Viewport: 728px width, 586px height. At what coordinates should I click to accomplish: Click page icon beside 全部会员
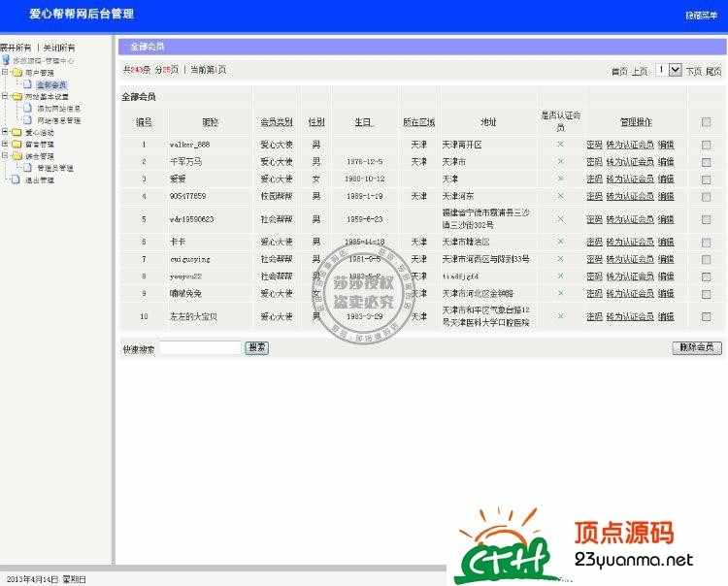point(28,84)
